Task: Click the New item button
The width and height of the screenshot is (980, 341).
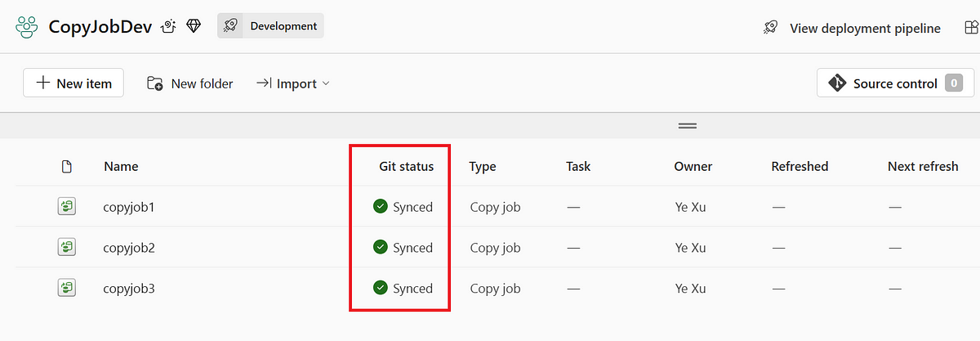Action: click(73, 83)
